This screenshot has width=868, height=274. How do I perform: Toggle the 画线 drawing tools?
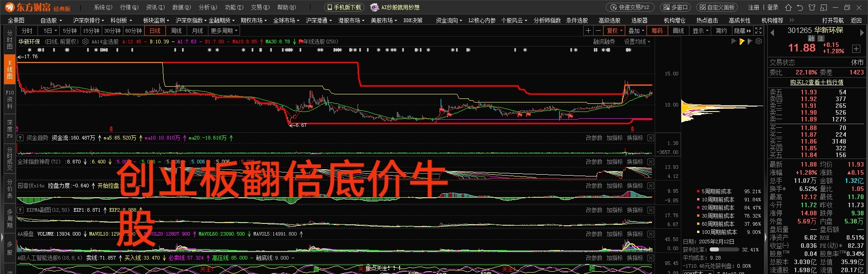(x=679, y=31)
